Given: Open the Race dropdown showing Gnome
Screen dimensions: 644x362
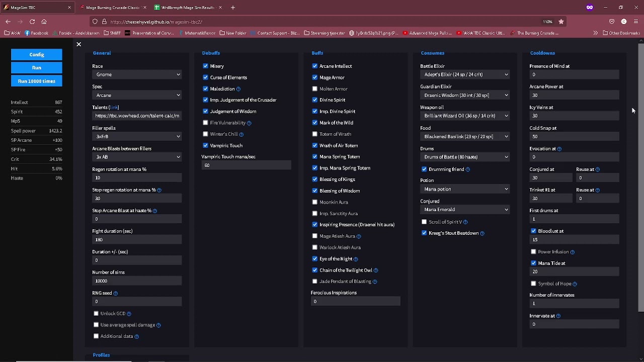Looking at the screenshot, I should tap(136, 74).
